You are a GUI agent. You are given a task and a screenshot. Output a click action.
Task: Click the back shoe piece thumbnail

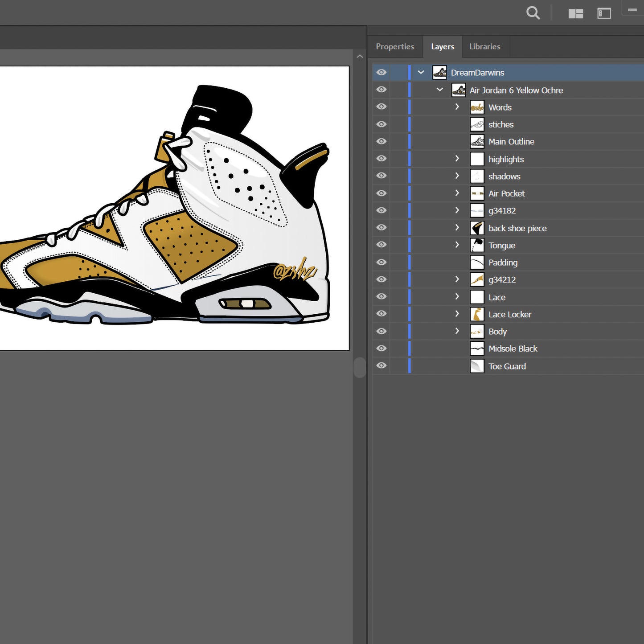pyautogui.click(x=477, y=228)
